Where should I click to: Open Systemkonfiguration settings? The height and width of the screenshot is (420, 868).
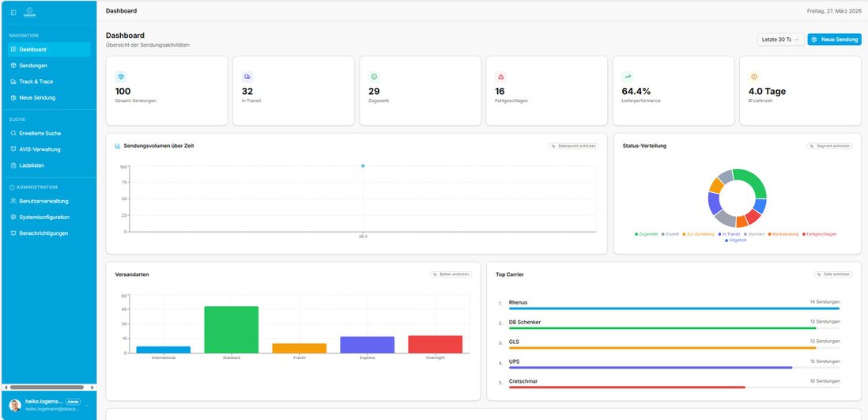49,218
